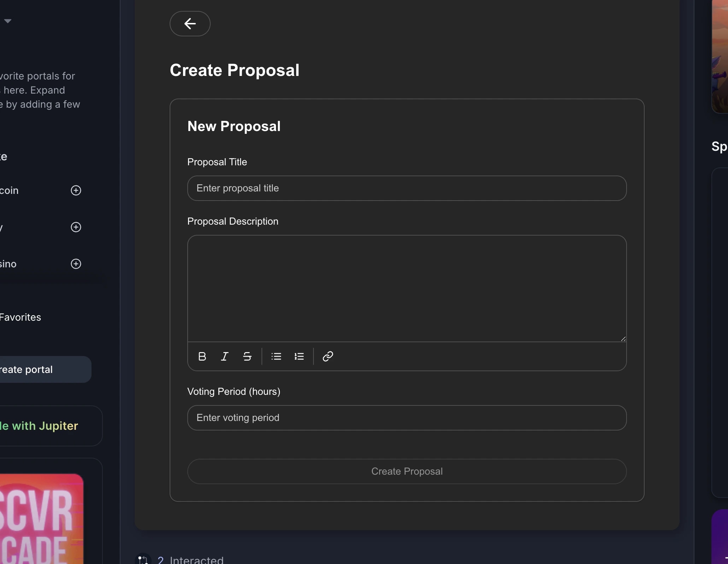The height and width of the screenshot is (564, 728).
Task: Click the Proposal Description text area
Action: (406, 288)
